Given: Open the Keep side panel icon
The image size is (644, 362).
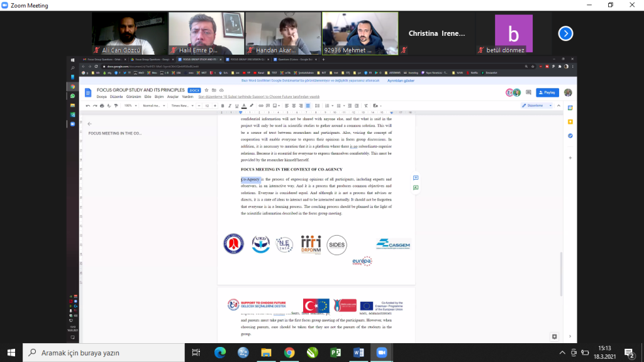Looking at the screenshot, I should coord(570,122).
